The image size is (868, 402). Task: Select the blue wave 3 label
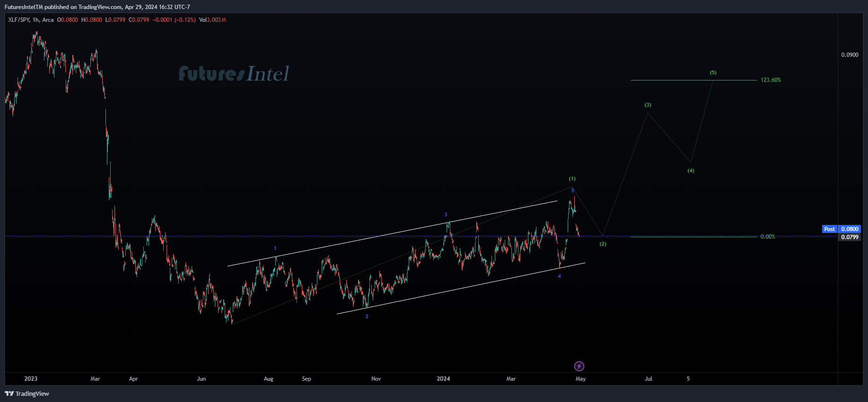pos(446,215)
